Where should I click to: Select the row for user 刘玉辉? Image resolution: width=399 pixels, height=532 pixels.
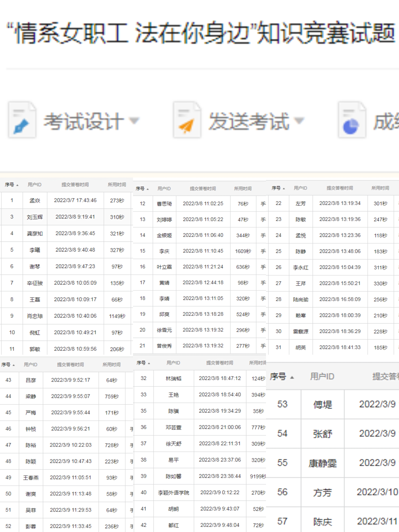[35, 217]
